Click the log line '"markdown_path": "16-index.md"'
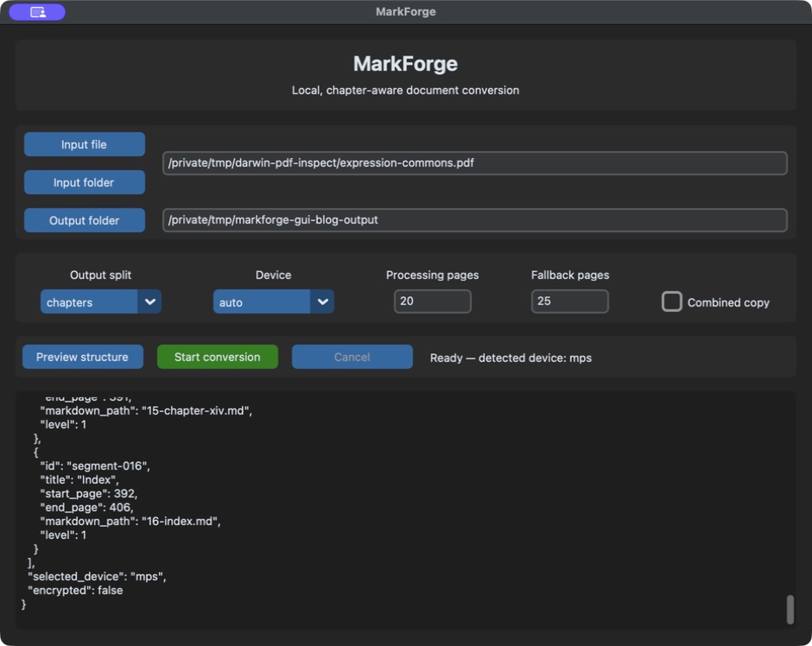This screenshot has width=812, height=646. [130, 522]
